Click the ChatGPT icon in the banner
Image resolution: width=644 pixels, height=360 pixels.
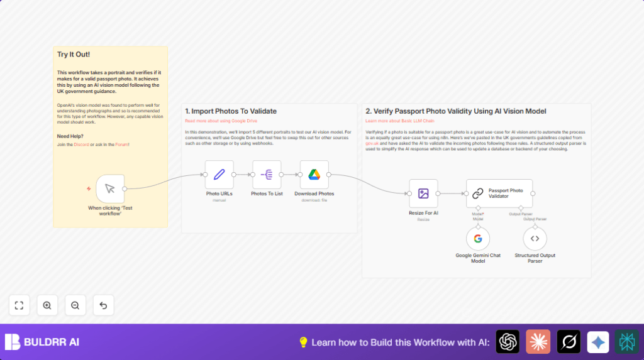pos(508,342)
